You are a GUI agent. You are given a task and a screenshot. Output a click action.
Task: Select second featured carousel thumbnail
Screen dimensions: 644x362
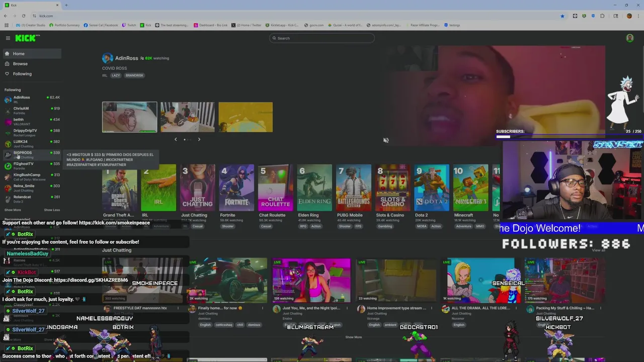point(188,117)
